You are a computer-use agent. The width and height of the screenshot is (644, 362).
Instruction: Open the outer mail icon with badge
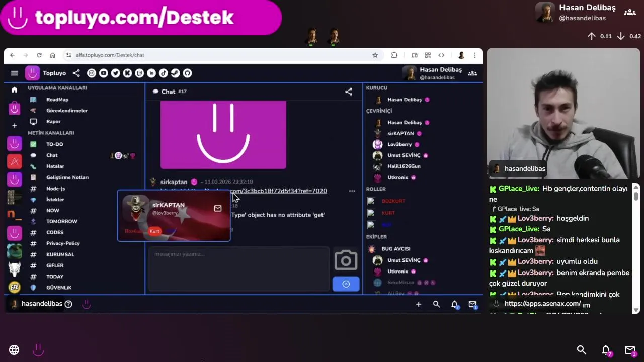pyautogui.click(x=630, y=350)
